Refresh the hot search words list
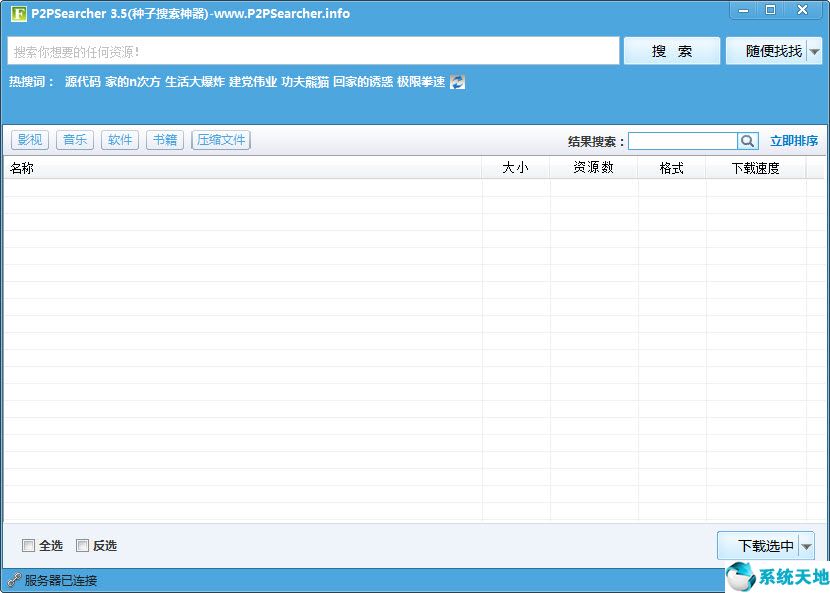The image size is (830, 593). tap(457, 82)
